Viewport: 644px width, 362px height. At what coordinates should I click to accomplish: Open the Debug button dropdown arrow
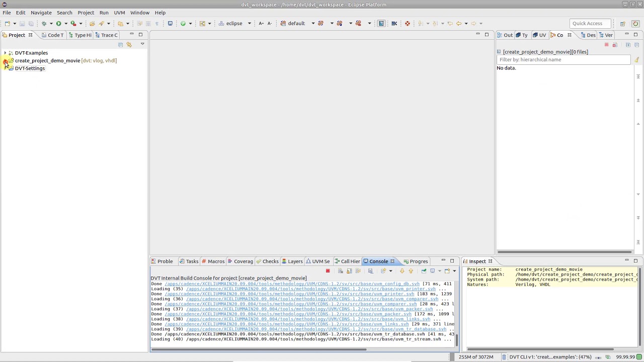[51, 24]
